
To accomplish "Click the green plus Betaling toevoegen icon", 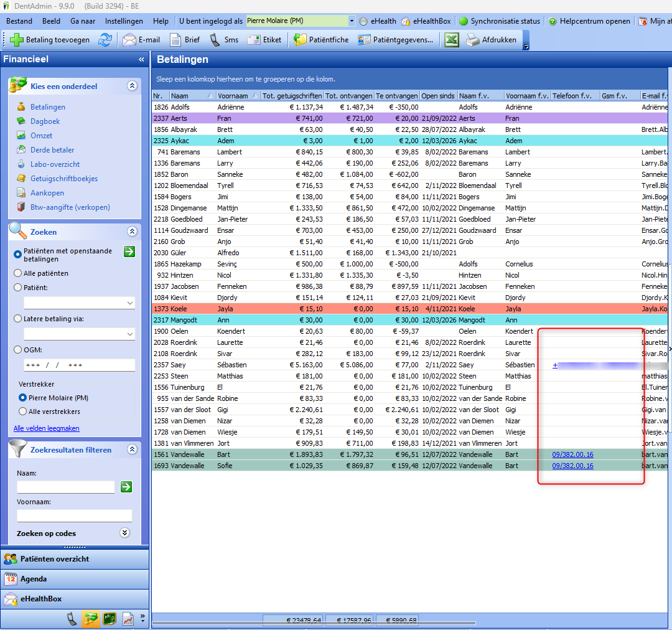I will tap(17, 40).
